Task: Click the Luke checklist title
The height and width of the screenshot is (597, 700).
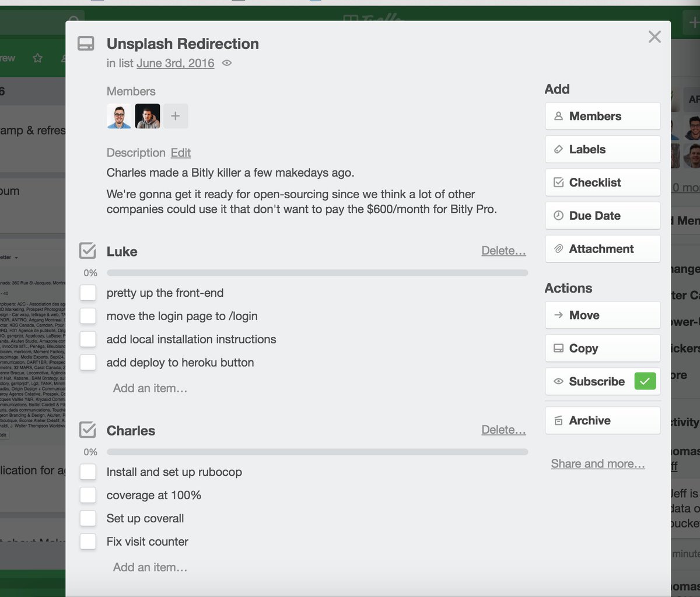Action: click(122, 251)
